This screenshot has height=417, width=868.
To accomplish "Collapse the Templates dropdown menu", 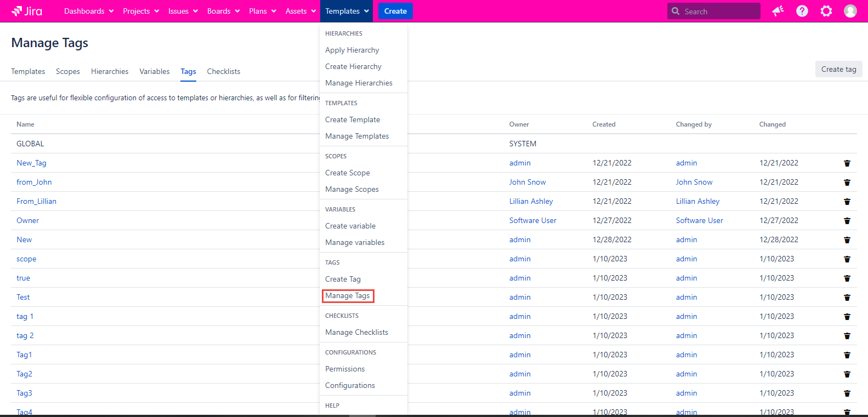I will pos(347,11).
